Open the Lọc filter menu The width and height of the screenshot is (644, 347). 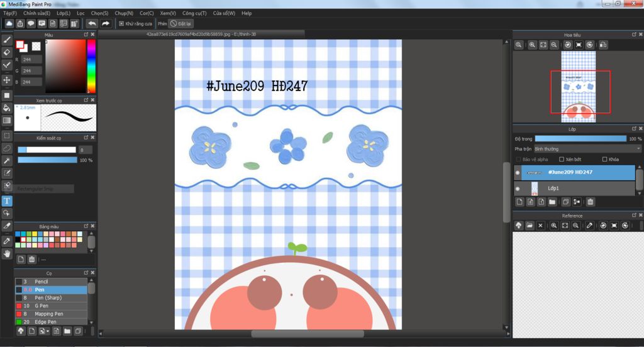pos(80,13)
